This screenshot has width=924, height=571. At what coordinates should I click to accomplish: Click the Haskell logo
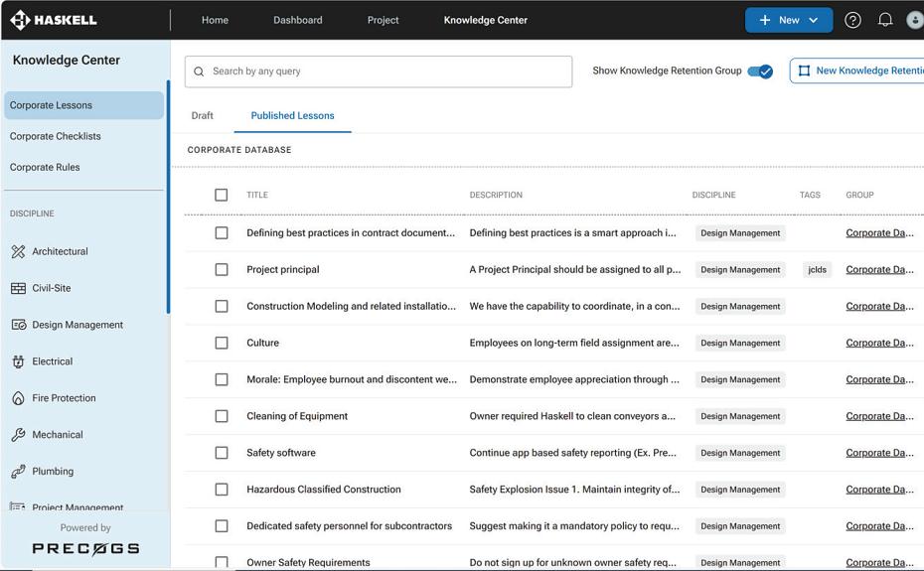(x=54, y=20)
